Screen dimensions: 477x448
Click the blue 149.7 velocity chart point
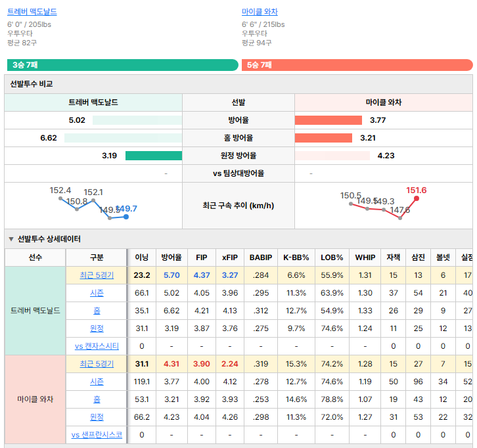click(x=126, y=217)
